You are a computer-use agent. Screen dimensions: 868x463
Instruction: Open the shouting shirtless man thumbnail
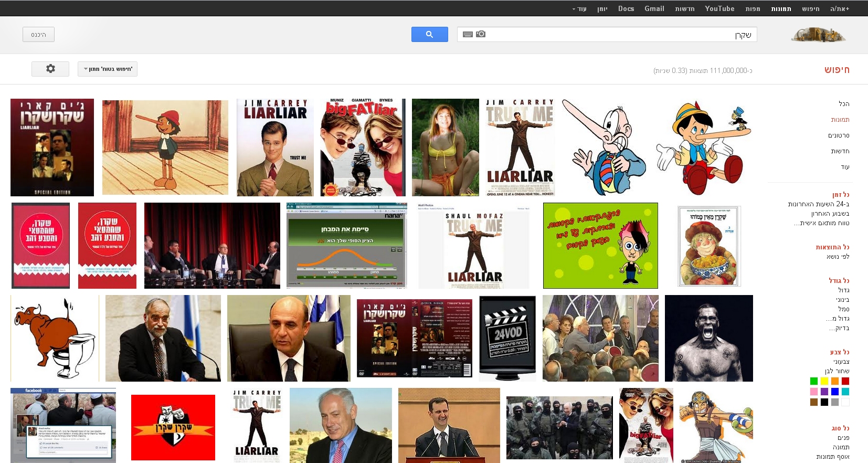pyautogui.click(x=709, y=338)
